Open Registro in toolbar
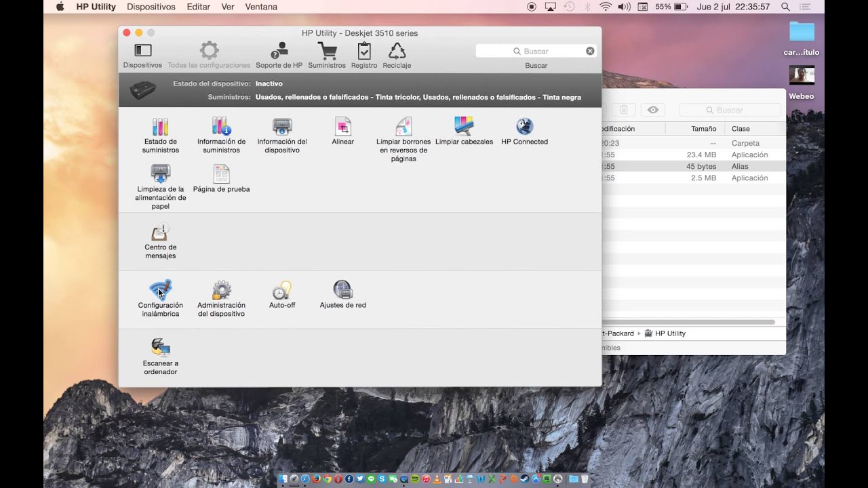868x488 pixels. click(x=364, y=55)
